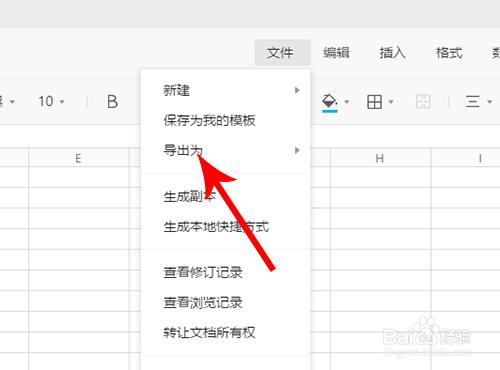Select column H header
This screenshot has width=500, height=370.
click(380, 158)
